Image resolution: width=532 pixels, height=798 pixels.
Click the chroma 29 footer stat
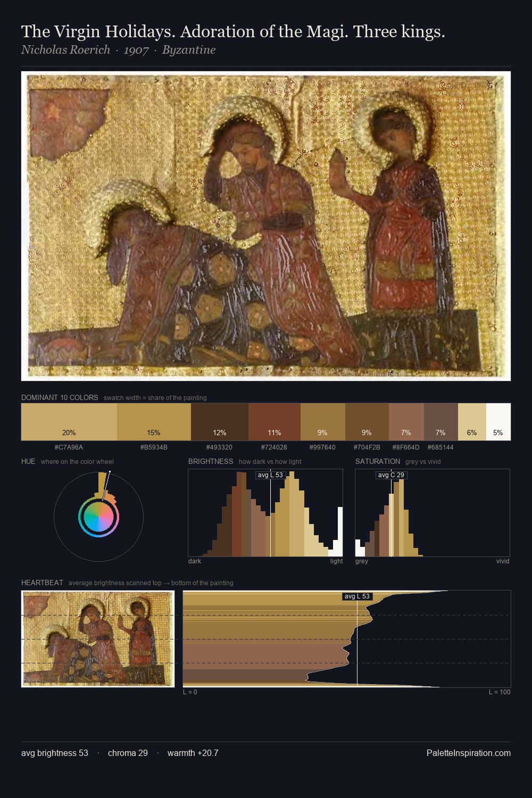point(128,753)
